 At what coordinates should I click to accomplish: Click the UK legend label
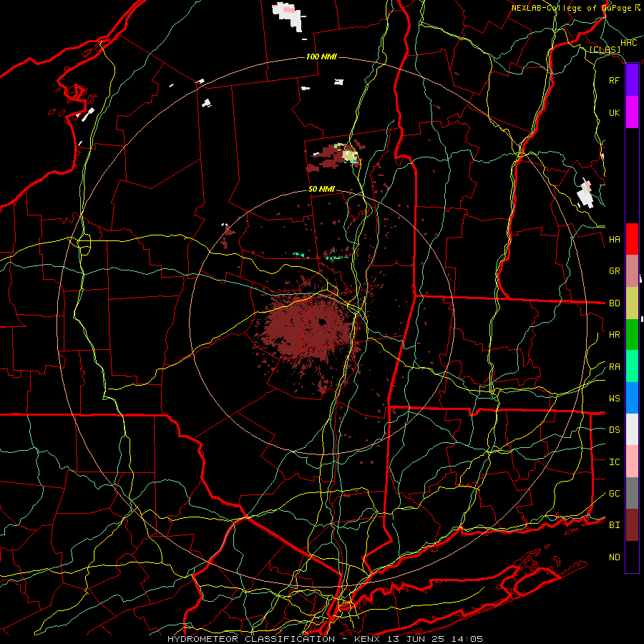point(614,112)
